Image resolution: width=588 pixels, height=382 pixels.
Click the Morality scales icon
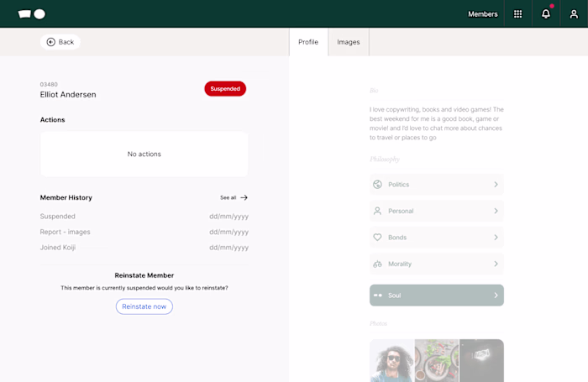377,264
